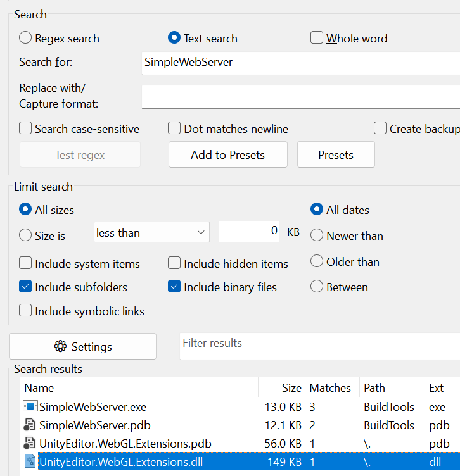Screen dimensions: 460x476
Task: Click the UnityEditor.WebGL.Extensions.dll file icon
Action: pos(30,461)
